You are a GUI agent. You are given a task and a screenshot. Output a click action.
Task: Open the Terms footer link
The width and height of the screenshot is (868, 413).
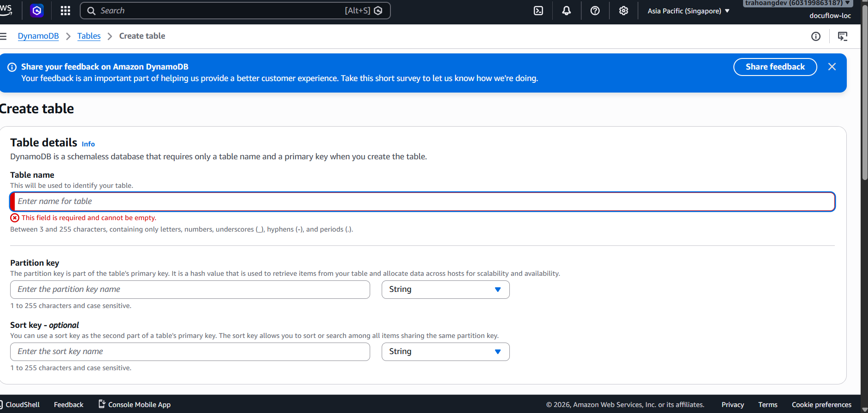768,404
